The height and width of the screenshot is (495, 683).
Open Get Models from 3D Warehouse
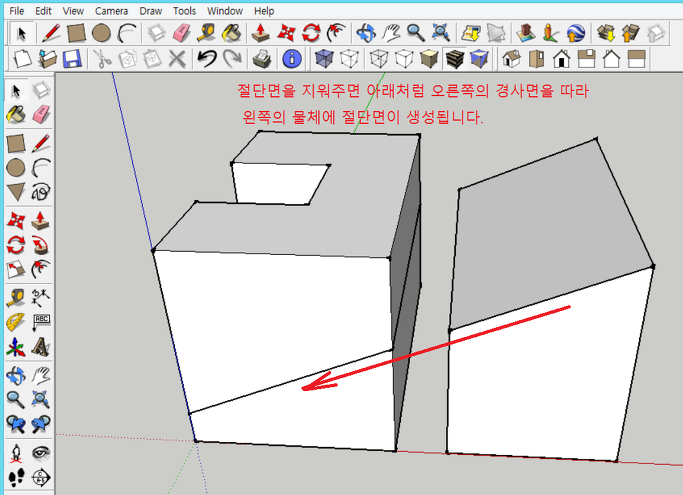pyautogui.click(x=606, y=33)
